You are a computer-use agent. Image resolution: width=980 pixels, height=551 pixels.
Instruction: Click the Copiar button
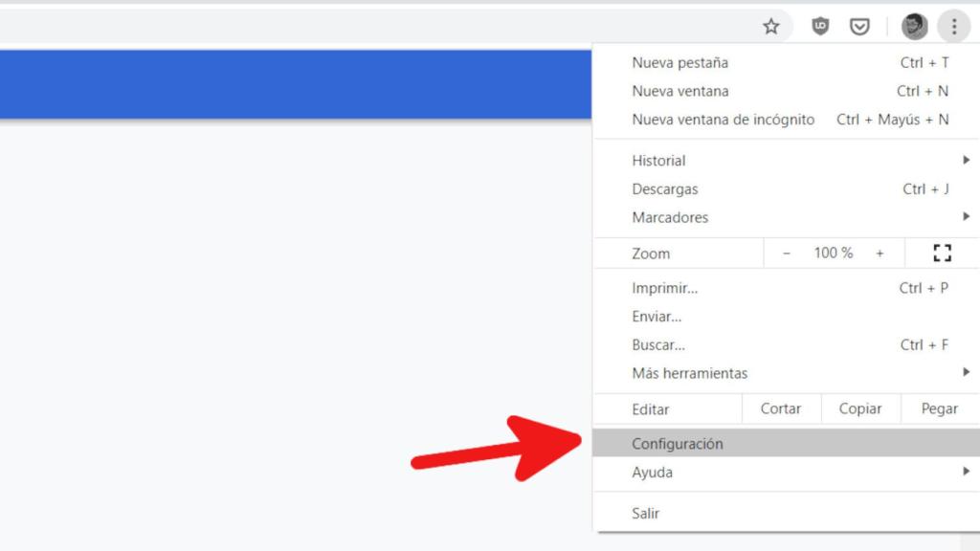[x=860, y=408]
